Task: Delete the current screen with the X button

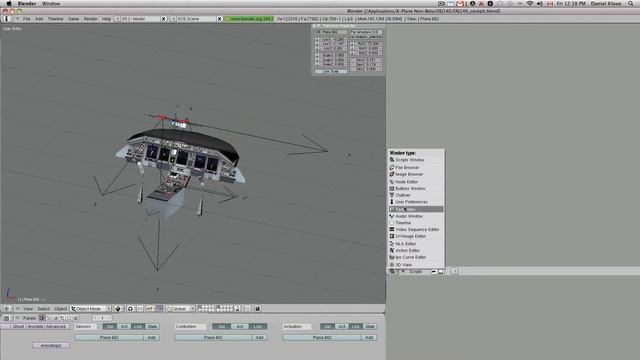Action: (x=164, y=19)
